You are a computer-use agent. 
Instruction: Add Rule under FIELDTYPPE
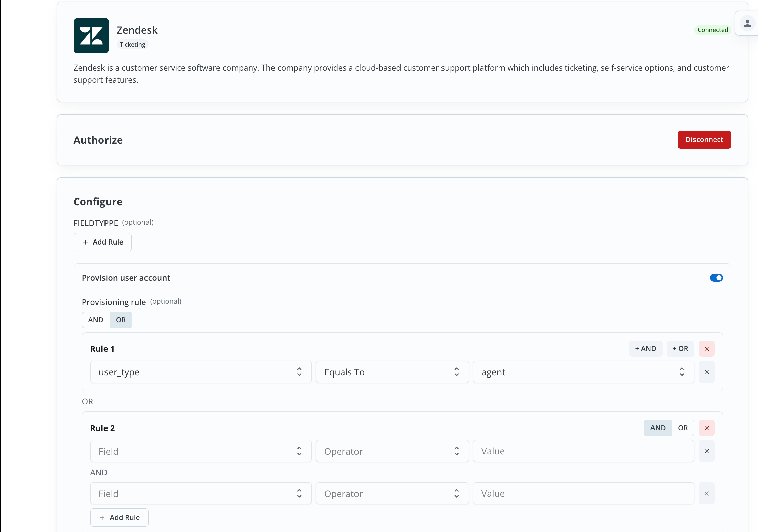[x=102, y=242]
